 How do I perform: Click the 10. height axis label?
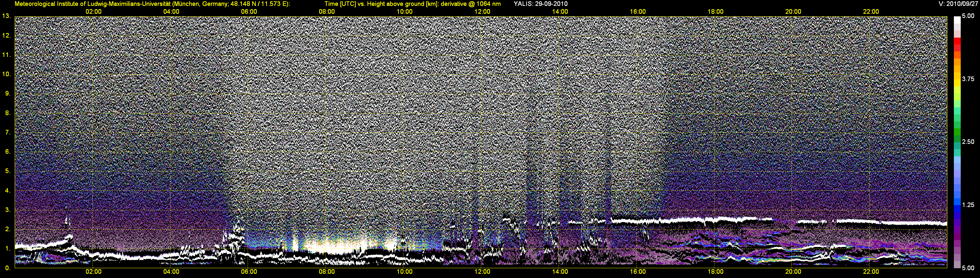click(7, 74)
